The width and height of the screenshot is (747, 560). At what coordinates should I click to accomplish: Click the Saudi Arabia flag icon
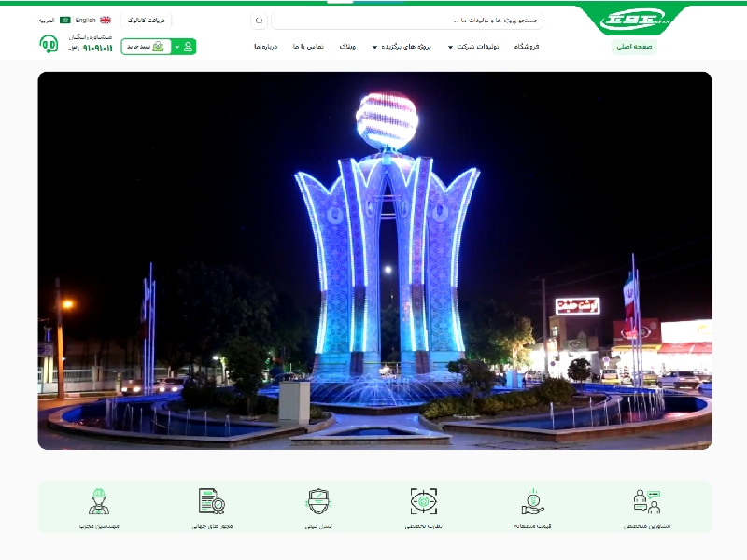[65, 20]
